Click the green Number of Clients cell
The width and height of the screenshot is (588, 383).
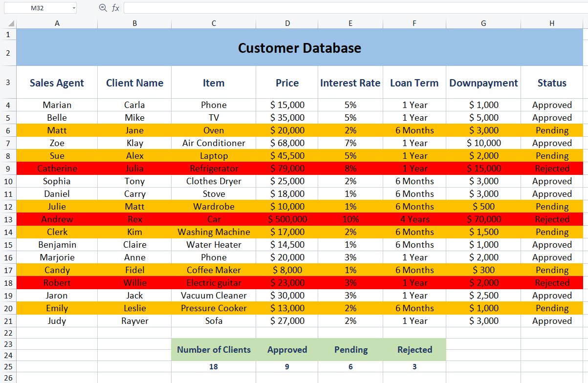(x=214, y=350)
